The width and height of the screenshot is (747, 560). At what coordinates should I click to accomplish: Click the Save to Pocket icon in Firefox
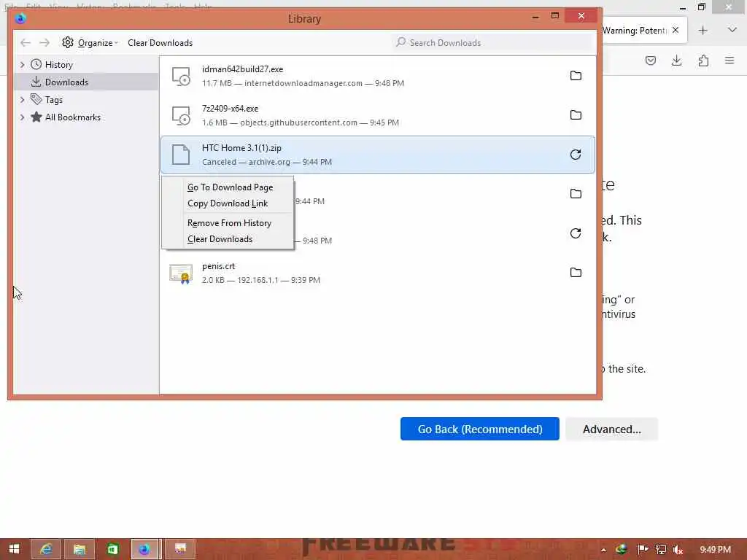(x=651, y=61)
